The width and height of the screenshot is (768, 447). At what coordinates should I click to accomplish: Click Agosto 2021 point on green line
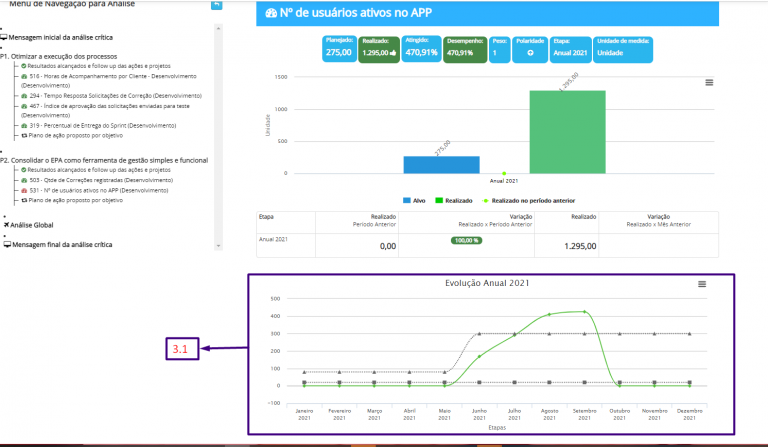click(549, 314)
